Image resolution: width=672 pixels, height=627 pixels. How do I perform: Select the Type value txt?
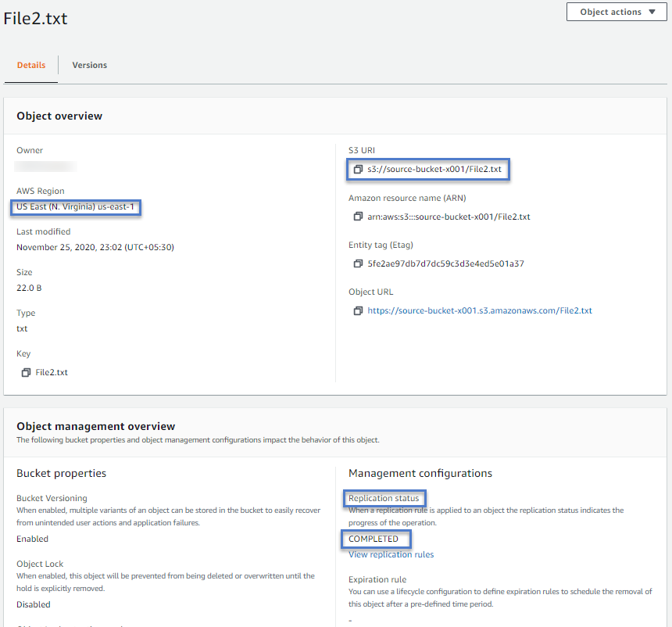(22, 328)
